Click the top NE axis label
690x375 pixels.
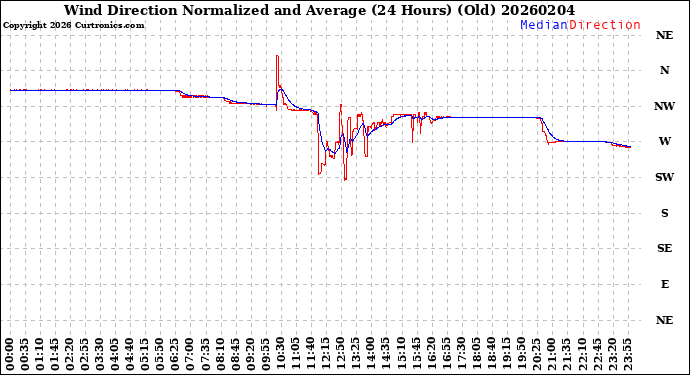coord(664,35)
